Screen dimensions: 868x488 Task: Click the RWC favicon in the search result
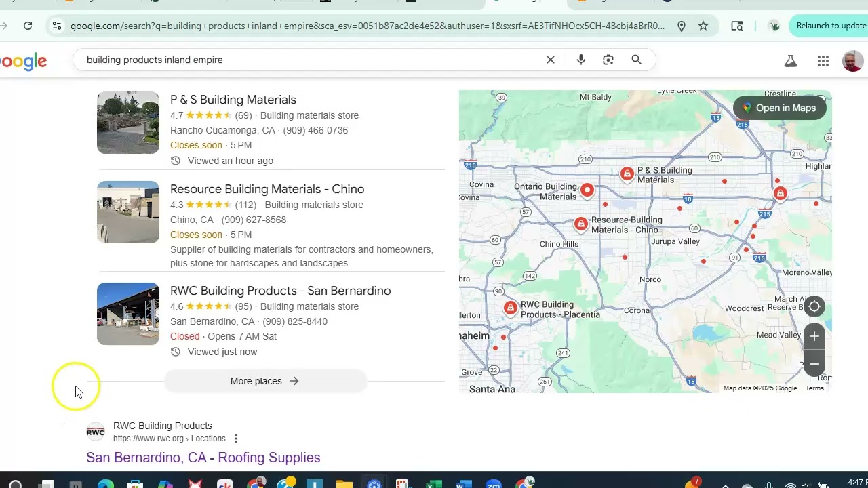pyautogui.click(x=96, y=432)
